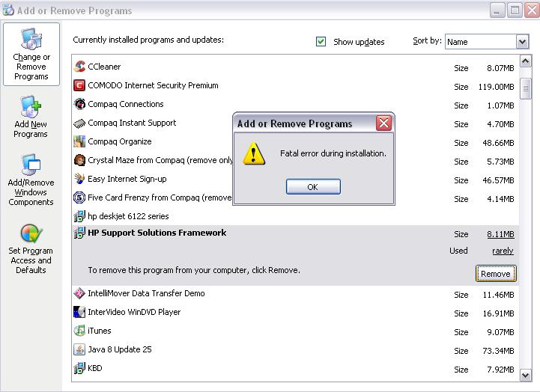Click the rarely used frequency link
The height and width of the screenshot is (392, 540).
pos(503,251)
